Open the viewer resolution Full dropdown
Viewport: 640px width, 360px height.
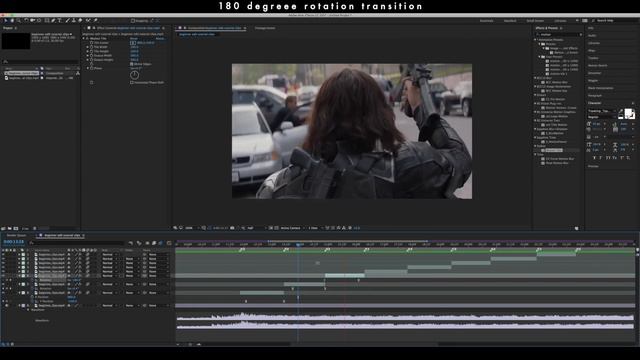click(x=255, y=228)
